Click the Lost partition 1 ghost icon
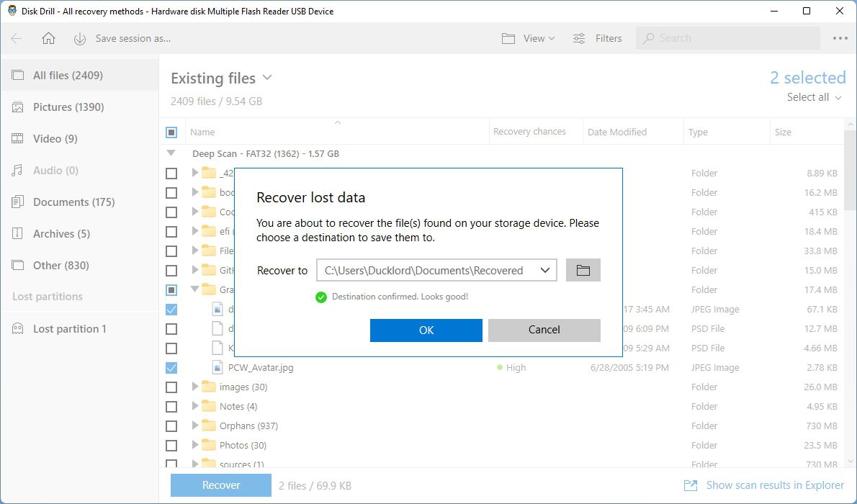 point(18,328)
